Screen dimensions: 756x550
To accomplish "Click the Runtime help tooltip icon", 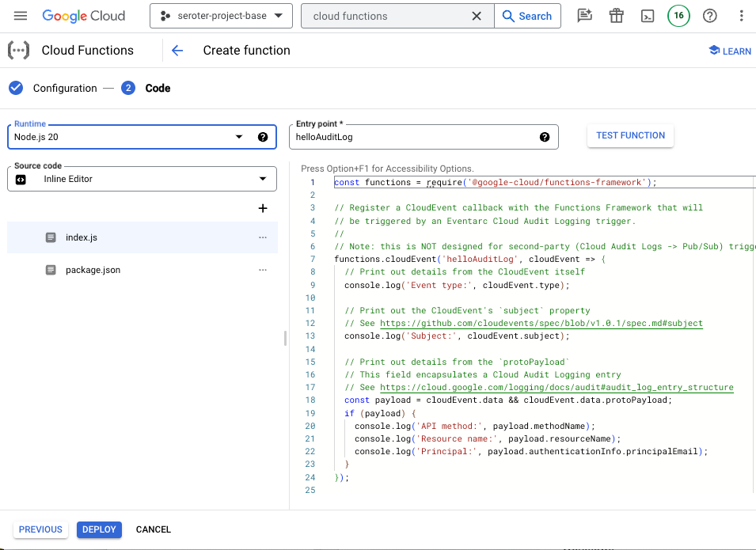I will [263, 137].
